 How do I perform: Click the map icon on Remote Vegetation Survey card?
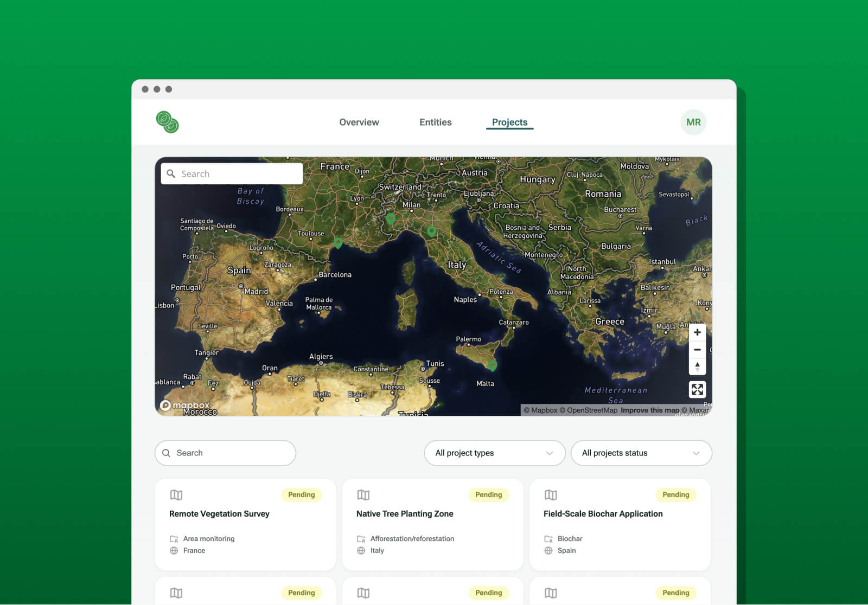pyautogui.click(x=176, y=495)
